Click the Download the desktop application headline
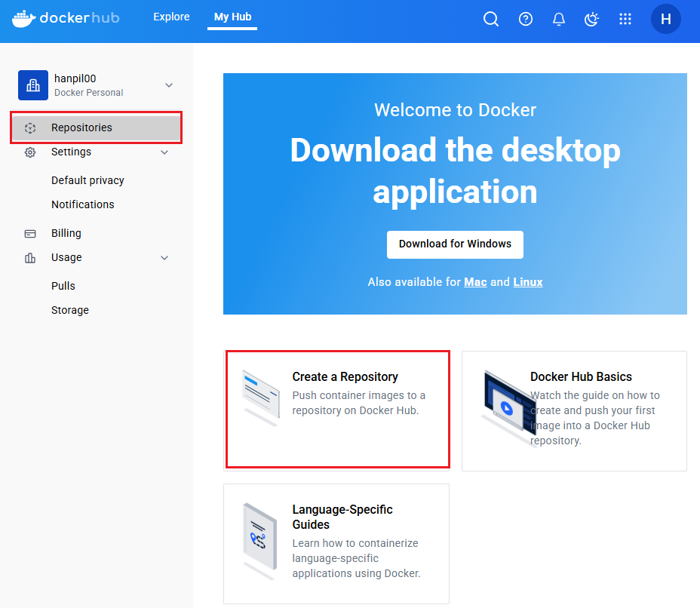The width and height of the screenshot is (700, 608). pos(455,171)
